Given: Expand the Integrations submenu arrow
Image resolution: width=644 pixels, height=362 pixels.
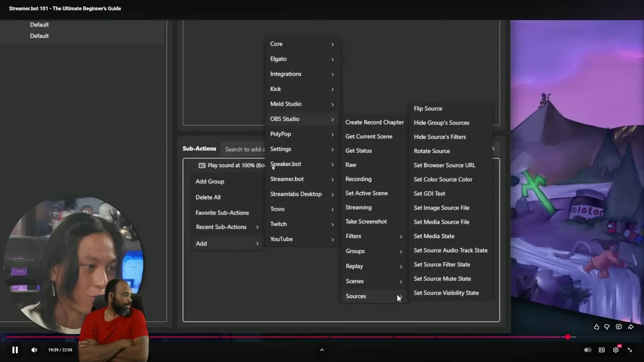Looking at the screenshot, I should 333,74.
